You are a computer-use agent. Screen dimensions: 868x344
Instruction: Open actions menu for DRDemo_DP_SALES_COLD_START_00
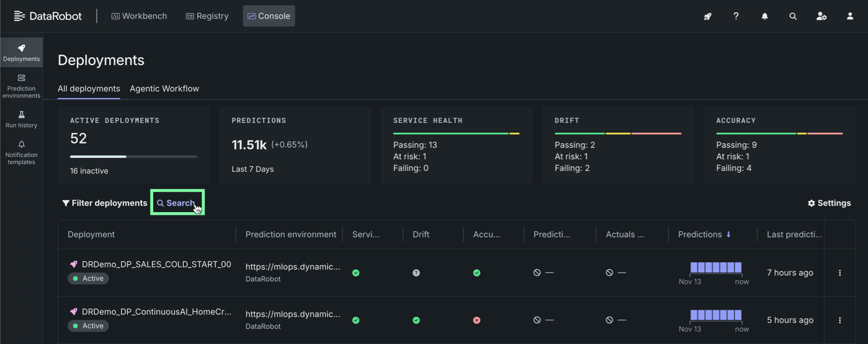[x=840, y=273]
